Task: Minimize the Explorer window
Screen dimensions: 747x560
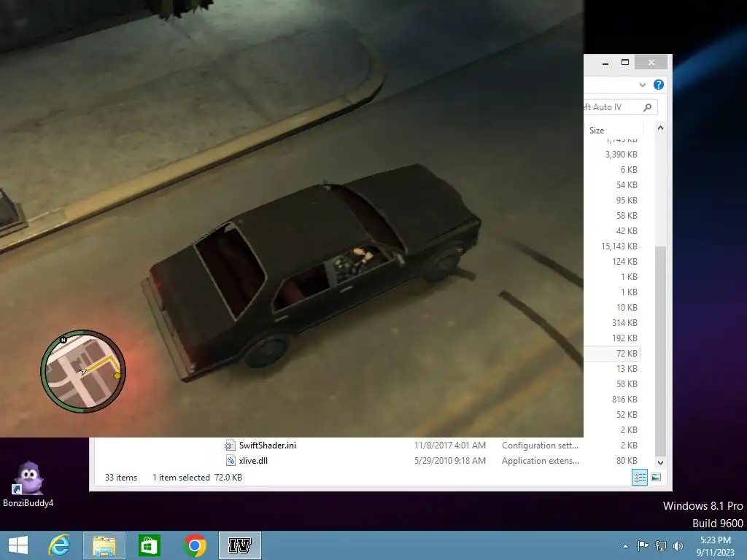Action: [605, 63]
